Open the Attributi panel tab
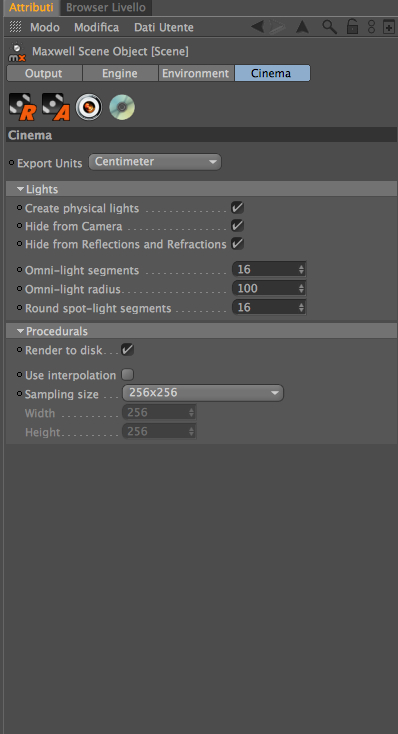Screen dimensions: 398x734 click(31, 7)
